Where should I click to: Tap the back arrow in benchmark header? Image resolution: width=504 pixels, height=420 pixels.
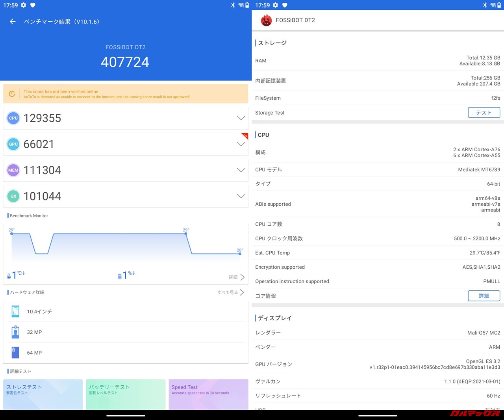[13, 22]
